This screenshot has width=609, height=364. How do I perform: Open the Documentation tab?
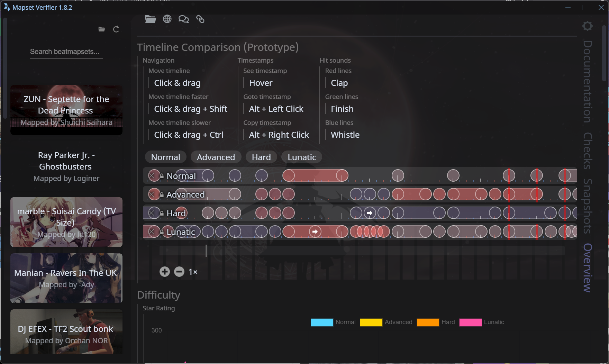coord(587,81)
